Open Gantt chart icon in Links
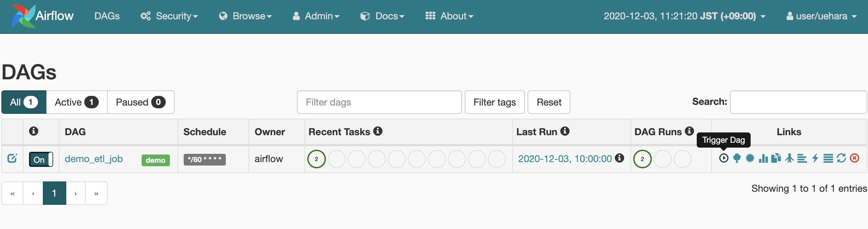This screenshot has height=229, width=868. click(802, 159)
